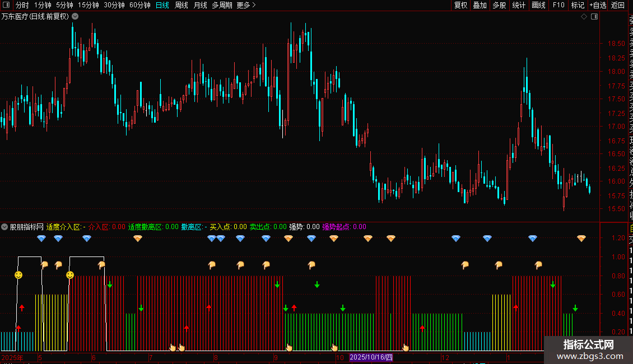Click the month 12 axis label
Viewport: 633px width, 364px height.
[445, 357]
